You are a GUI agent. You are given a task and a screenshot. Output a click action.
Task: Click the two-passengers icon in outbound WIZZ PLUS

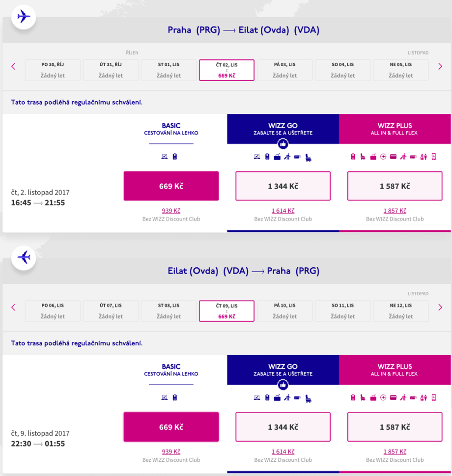pyautogui.click(x=424, y=157)
